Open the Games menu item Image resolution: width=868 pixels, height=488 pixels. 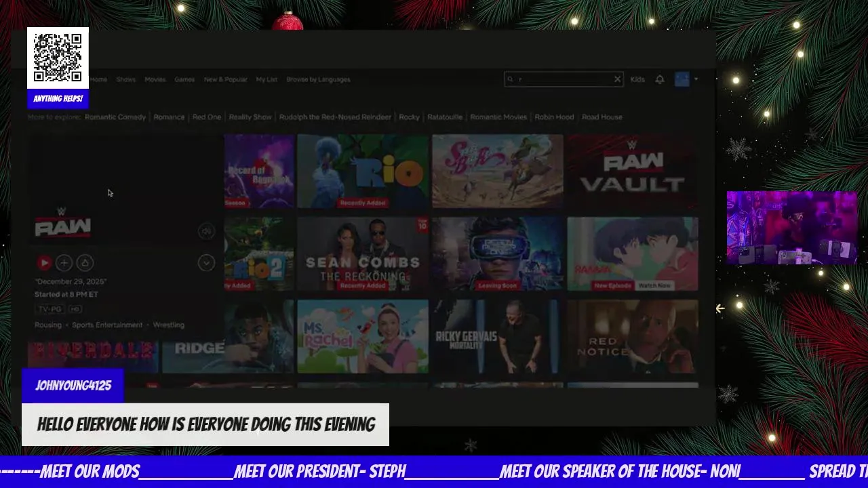coord(184,79)
